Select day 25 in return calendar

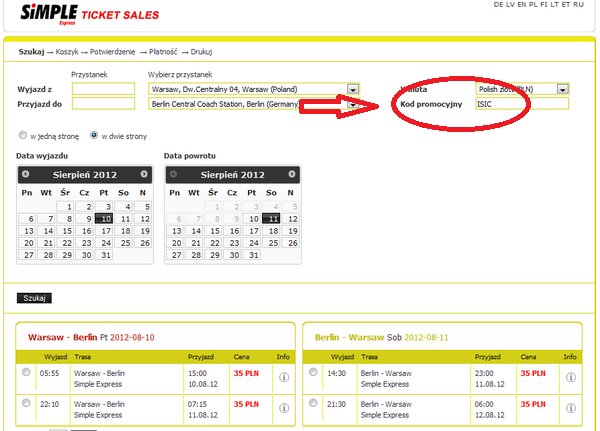271,243
